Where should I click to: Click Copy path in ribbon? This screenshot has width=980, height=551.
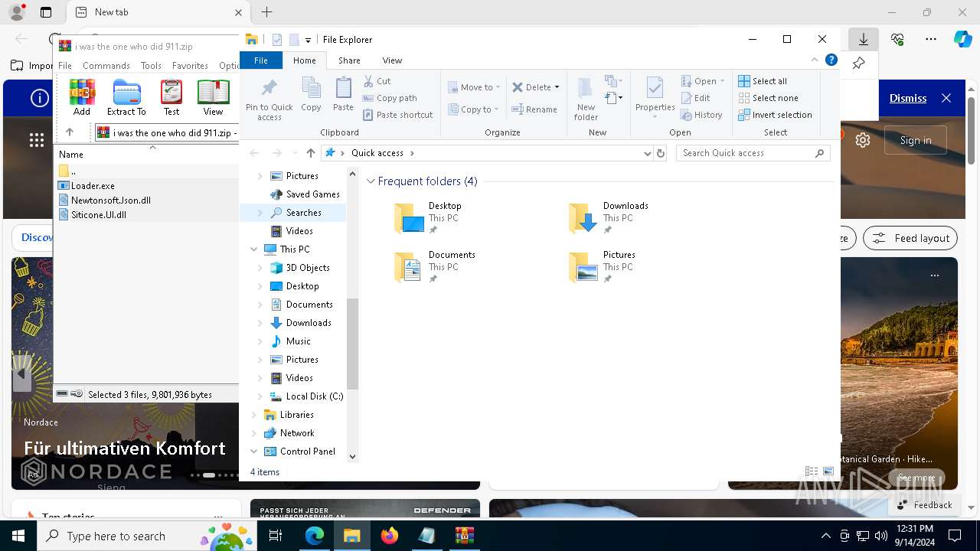coord(390,98)
